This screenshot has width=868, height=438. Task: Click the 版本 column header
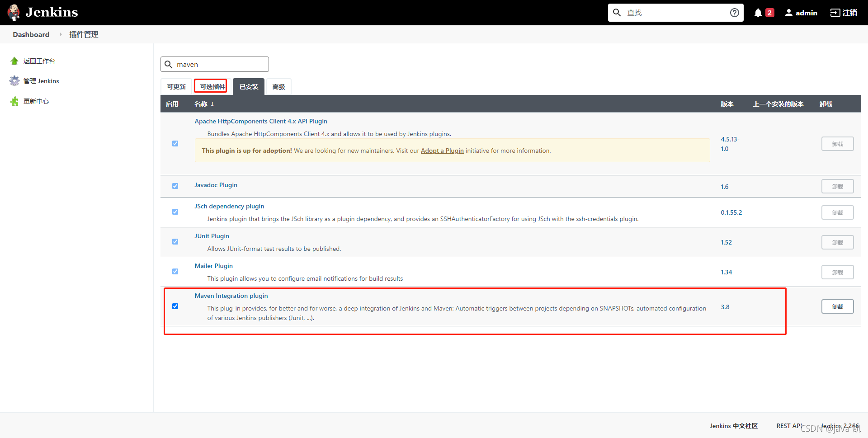(727, 104)
